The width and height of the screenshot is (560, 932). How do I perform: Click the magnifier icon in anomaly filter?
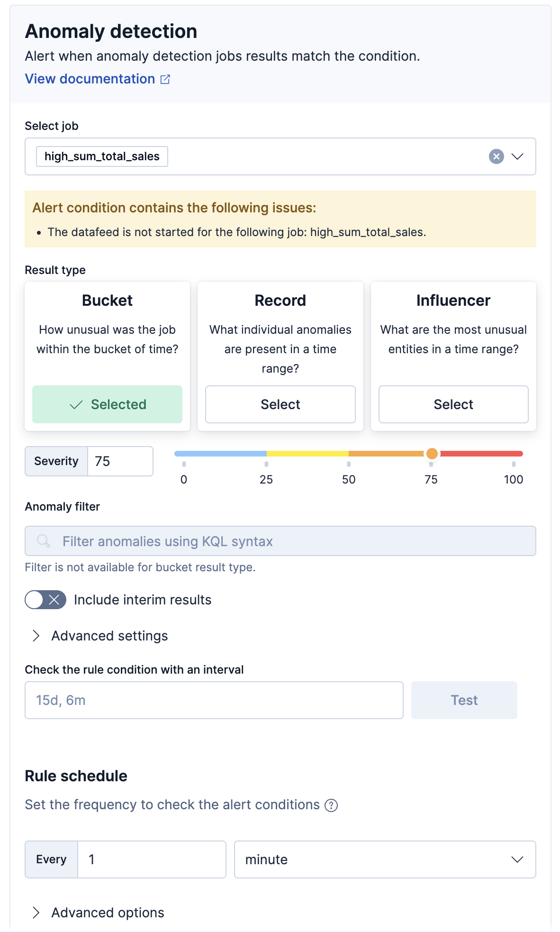point(43,540)
